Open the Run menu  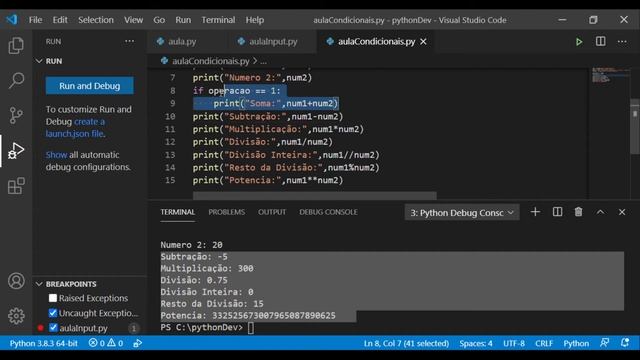tap(183, 20)
